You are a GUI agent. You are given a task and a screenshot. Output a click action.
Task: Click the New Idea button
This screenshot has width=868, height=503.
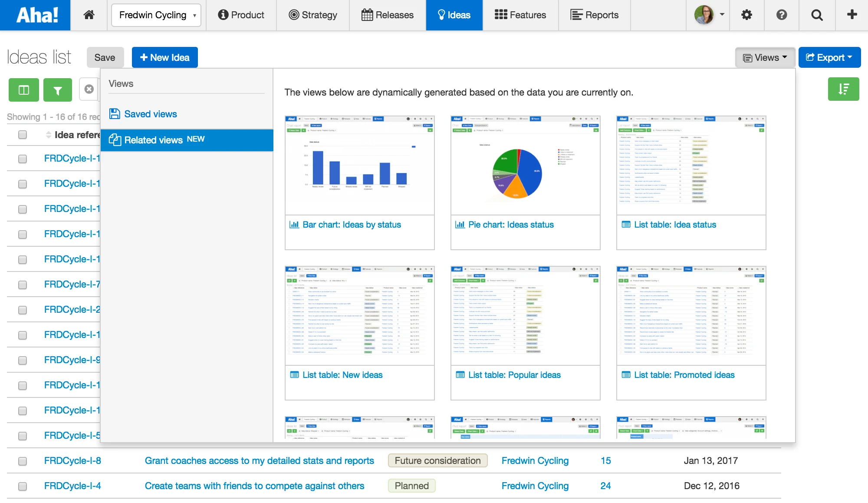pyautogui.click(x=165, y=57)
